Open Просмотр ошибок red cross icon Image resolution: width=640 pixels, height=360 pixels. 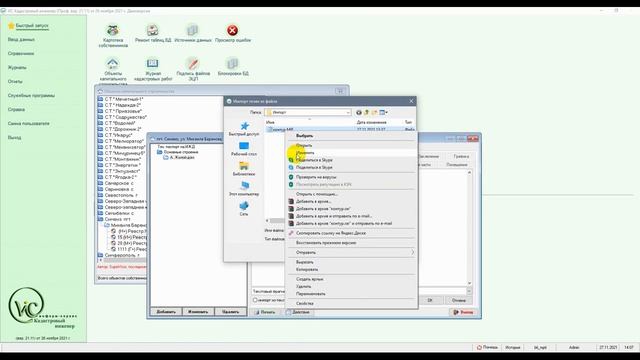tap(233, 33)
